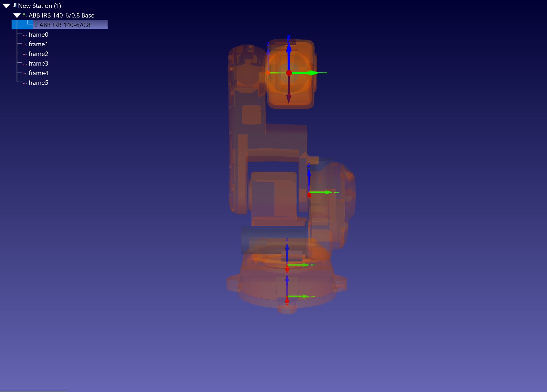Select the "frame4" tree item
The image size is (547, 392).
point(38,73)
